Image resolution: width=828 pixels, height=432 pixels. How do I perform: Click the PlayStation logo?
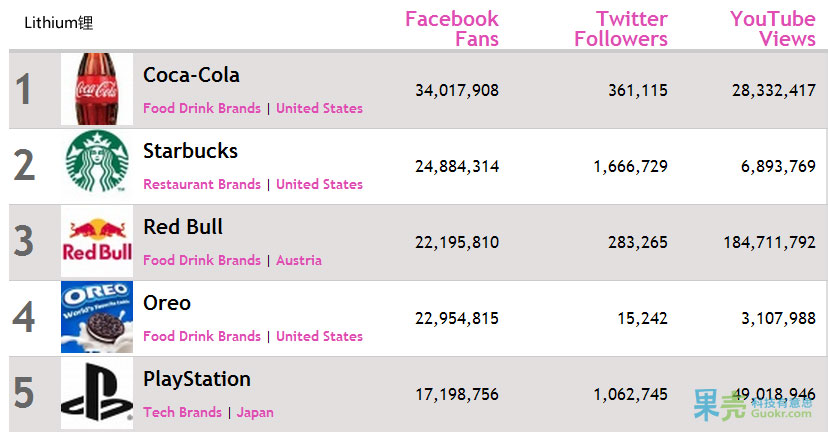pyautogui.click(x=97, y=393)
